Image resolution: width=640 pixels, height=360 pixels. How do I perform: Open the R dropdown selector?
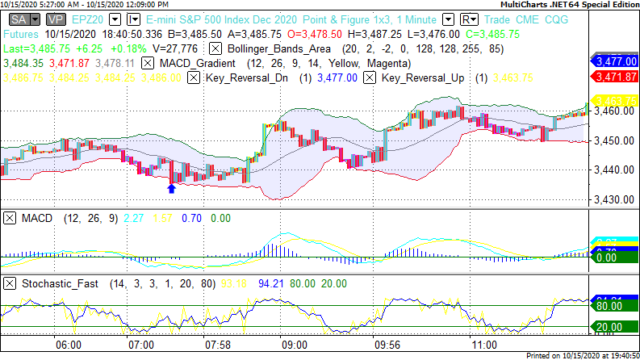click(x=469, y=20)
